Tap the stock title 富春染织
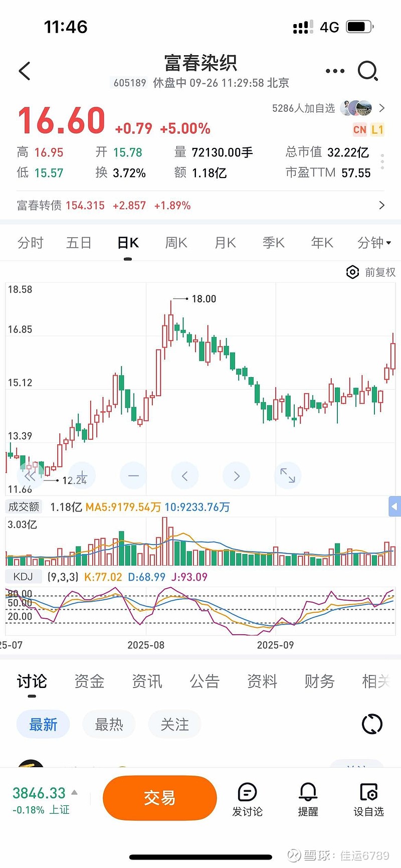Screen dimensions: 401x868 pos(200,63)
